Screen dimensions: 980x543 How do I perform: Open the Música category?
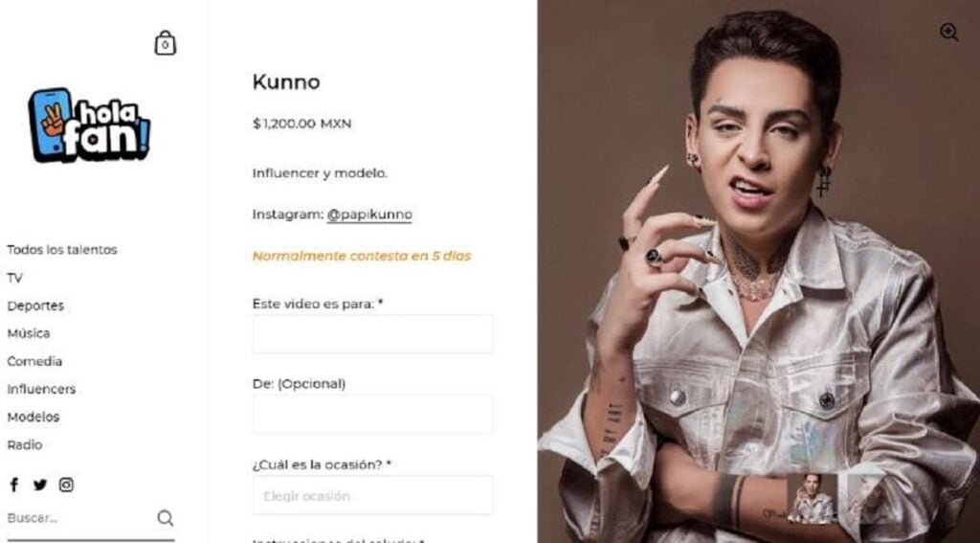(x=29, y=333)
